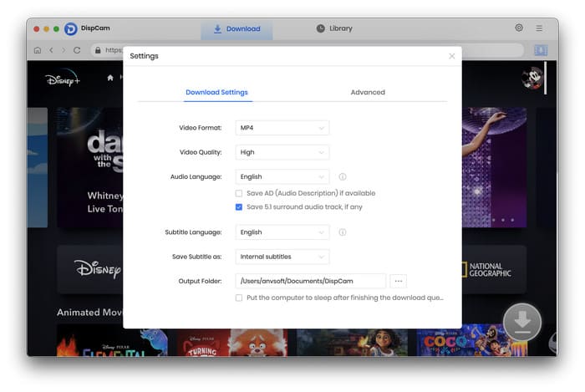585x392 pixels.
Task: Open the Advanced settings tab
Action: pos(368,92)
